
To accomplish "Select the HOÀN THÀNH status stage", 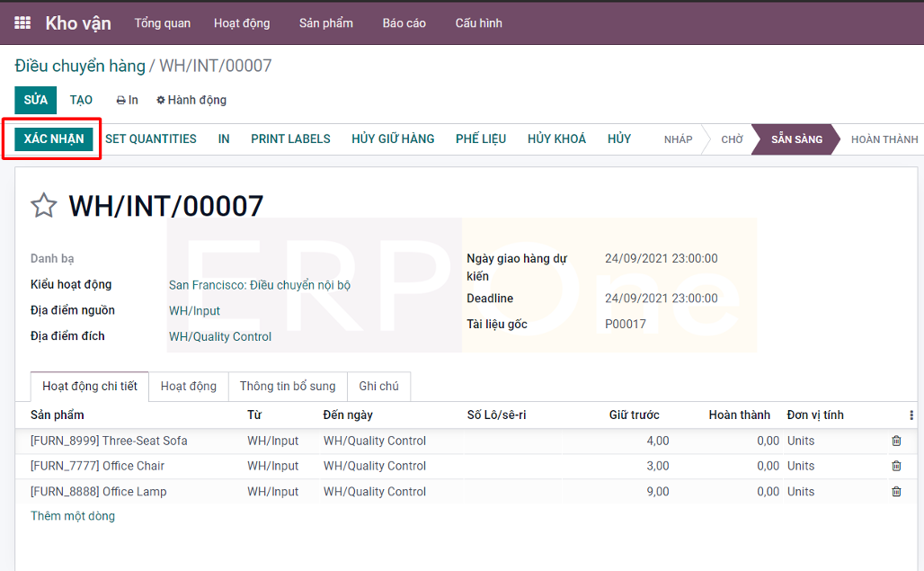I will click(884, 139).
